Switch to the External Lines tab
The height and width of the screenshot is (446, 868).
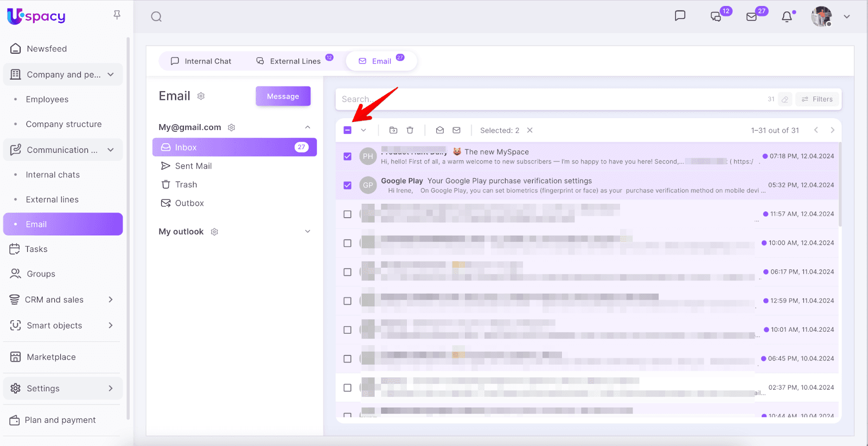[x=289, y=61]
